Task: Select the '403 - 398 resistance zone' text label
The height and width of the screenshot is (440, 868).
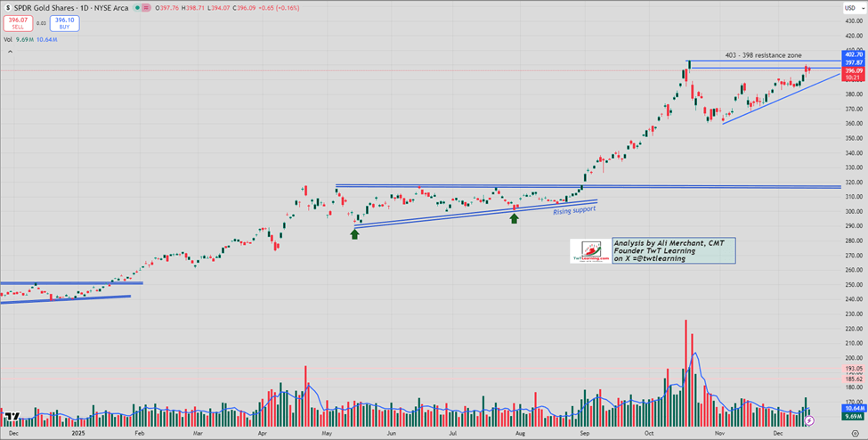Action: [x=763, y=55]
